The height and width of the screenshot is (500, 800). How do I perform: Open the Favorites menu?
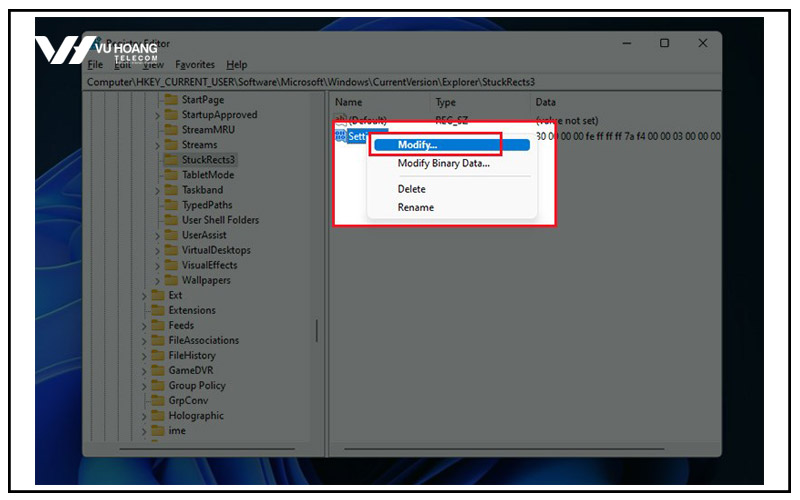pos(195,65)
